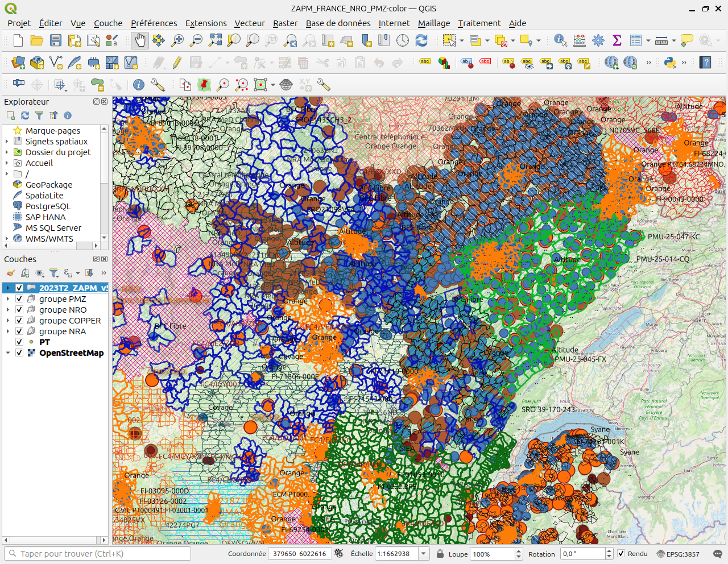Toggle visibility of 2023T2_ZAPM layer
The width and height of the screenshot is (728, 564).
pyautogui.click(x=19, y=288)
